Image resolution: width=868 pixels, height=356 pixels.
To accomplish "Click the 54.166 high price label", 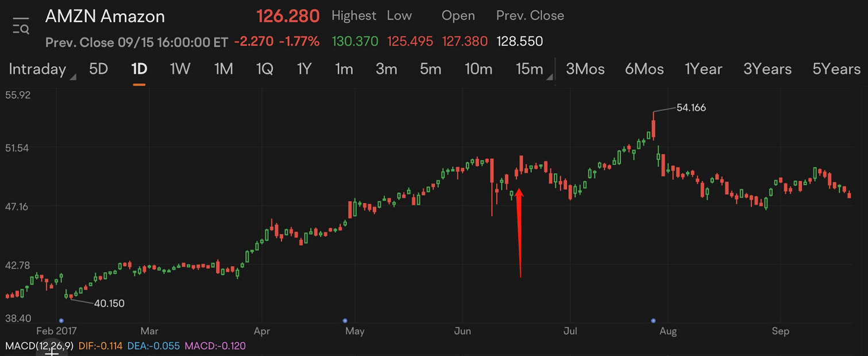I will click(x=691, y=108).
